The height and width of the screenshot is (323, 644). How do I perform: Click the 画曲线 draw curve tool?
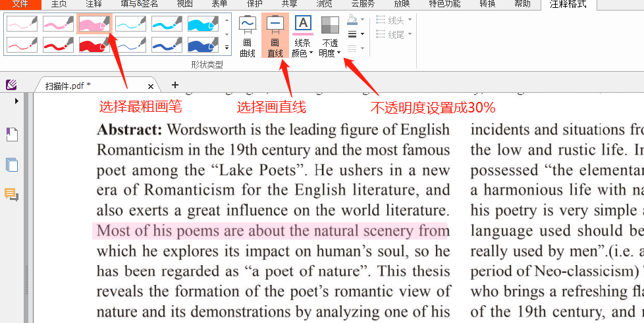[x=248, y=36]
